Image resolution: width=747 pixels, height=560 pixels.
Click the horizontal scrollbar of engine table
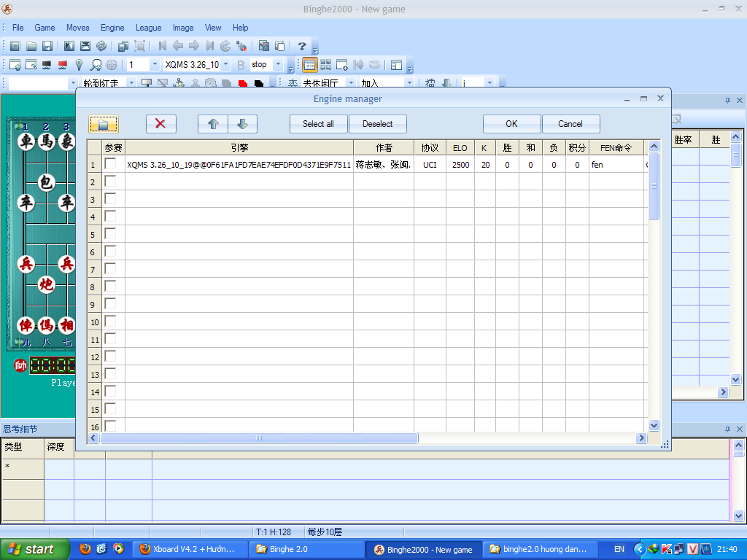click(259, 438)
